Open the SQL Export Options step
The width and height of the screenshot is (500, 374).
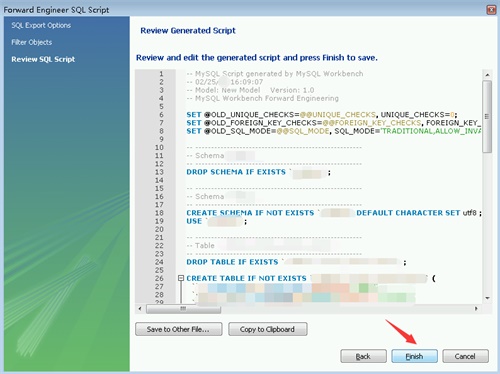pos(41,25)
